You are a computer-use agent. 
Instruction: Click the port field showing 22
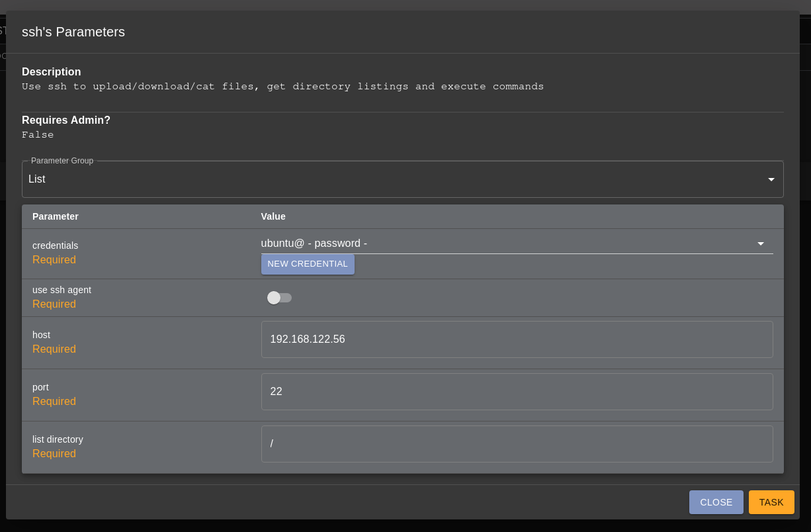tap(517, 391)
